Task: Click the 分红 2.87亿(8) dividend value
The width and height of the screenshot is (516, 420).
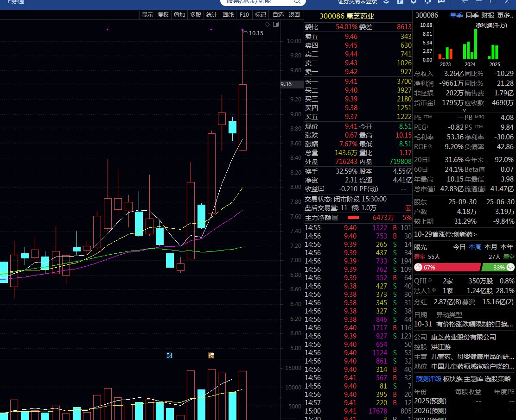Action: tap(447, 302)
